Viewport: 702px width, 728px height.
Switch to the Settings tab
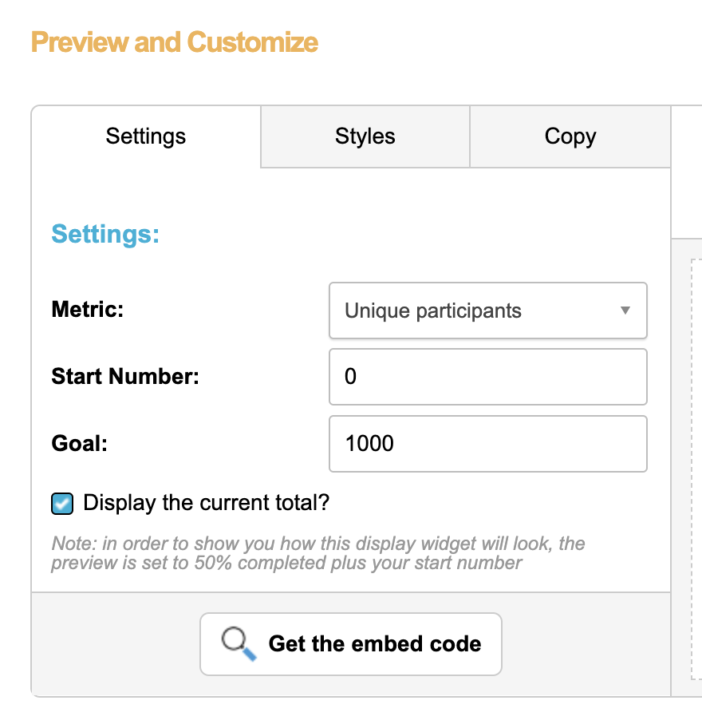(x=146, y=136)
